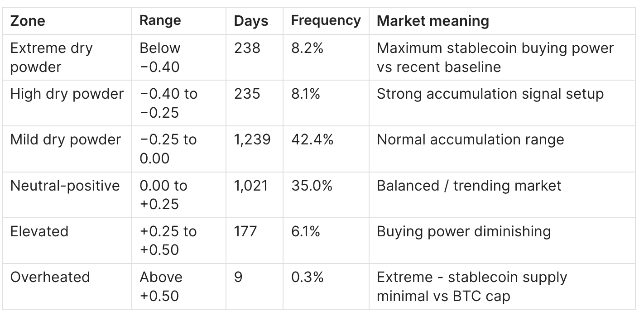Click the Below −0.40 range cell
Screen dimensions: 644x316
160,57
